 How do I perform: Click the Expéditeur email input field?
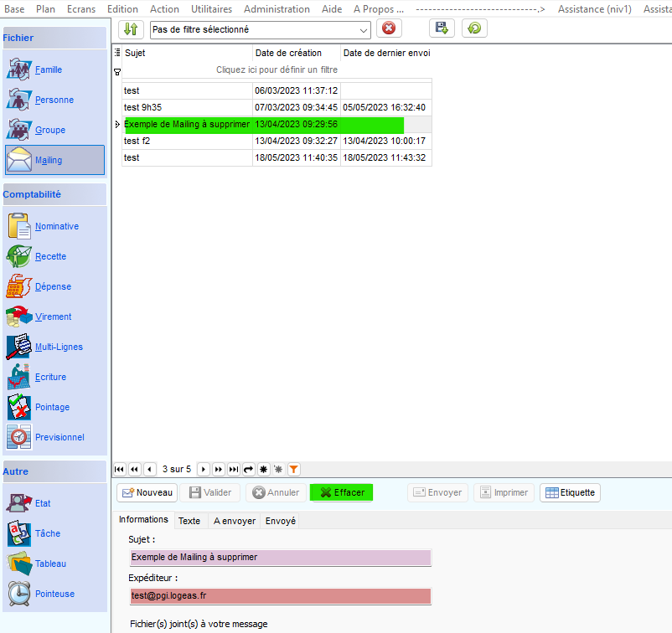pyautogui.click(x=280, y=596)
